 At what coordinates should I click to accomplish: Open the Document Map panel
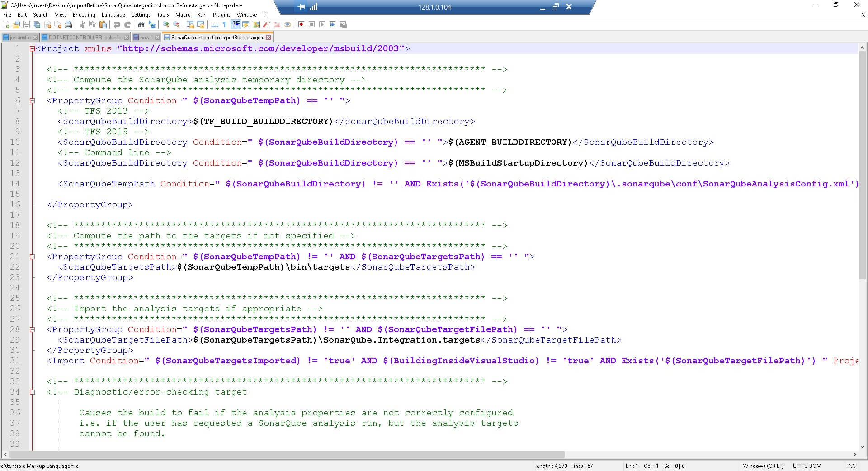coord(256,24)
